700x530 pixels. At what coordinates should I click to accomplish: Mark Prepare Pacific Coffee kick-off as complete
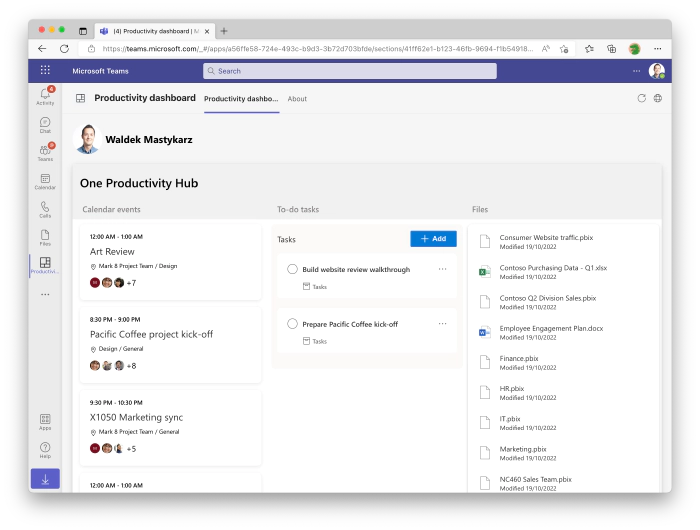pos(292,324)
